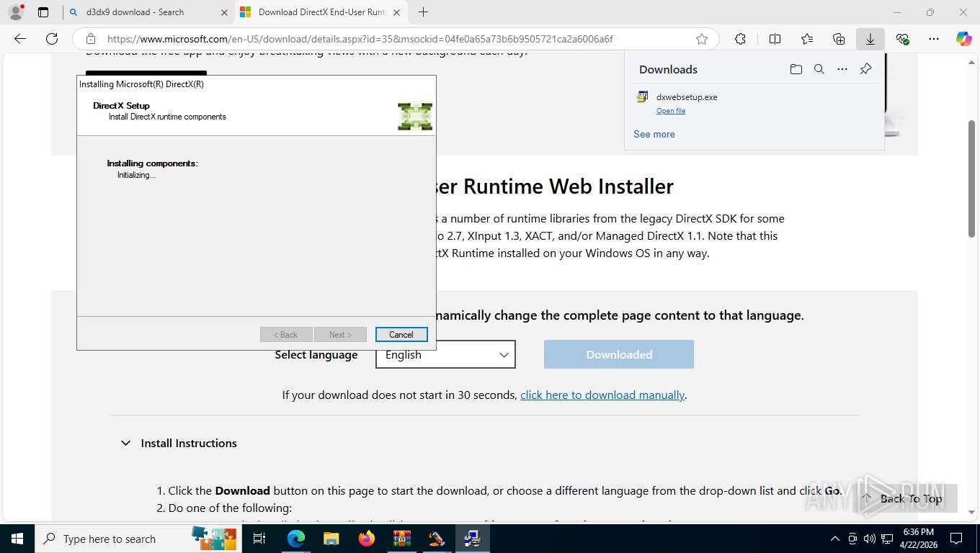Screen dimensions: 980x553
Task: Open more options in Downloads panel
Action: pyautogui.click(x=842, y=69)
